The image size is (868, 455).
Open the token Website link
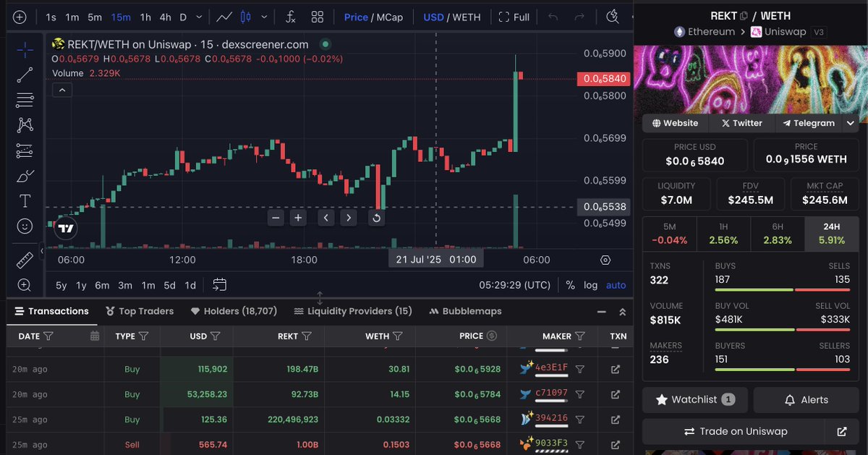coord(675,123)
